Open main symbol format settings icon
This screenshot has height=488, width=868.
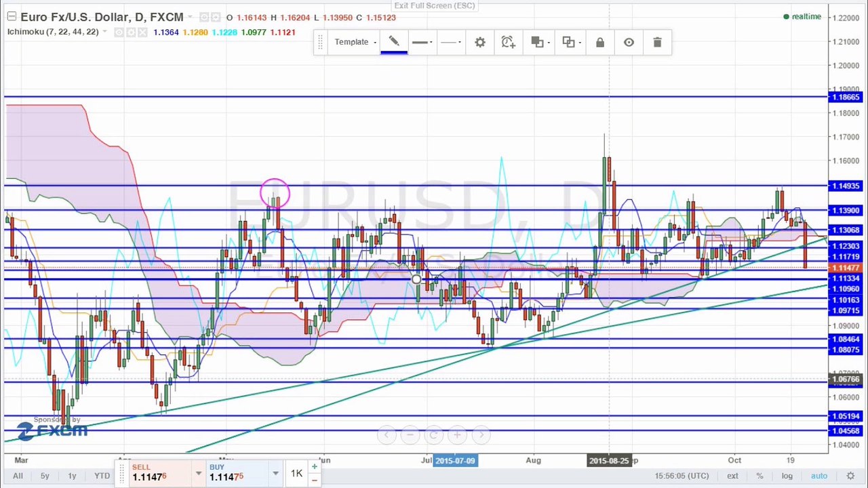215,18
